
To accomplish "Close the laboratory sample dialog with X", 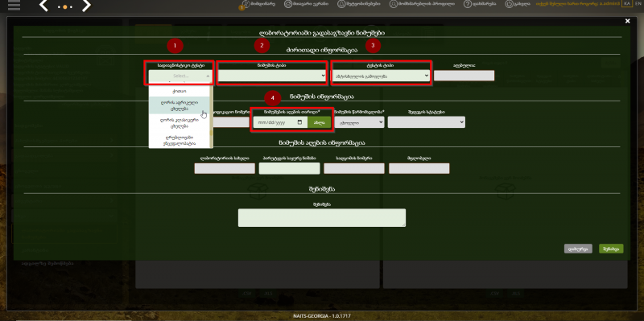I will pyautogui.click(x=627, y=21).
